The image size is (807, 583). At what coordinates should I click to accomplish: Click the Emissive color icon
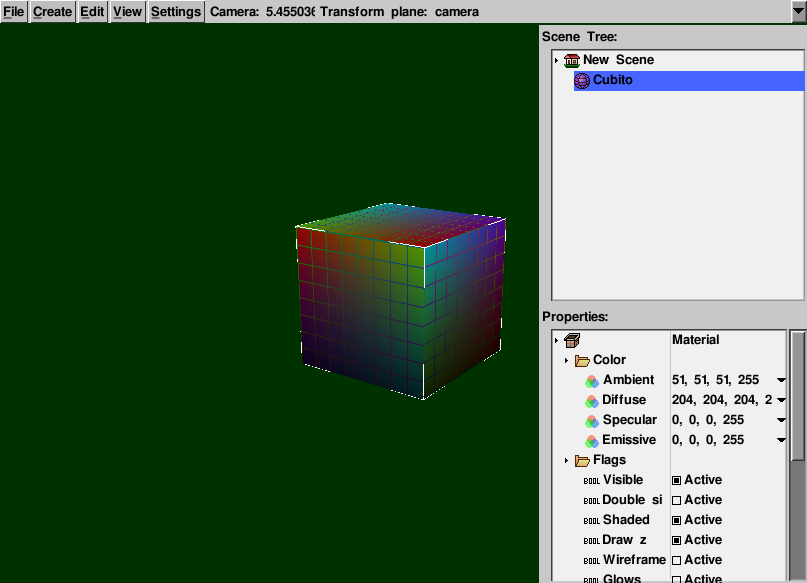[592, 440]
